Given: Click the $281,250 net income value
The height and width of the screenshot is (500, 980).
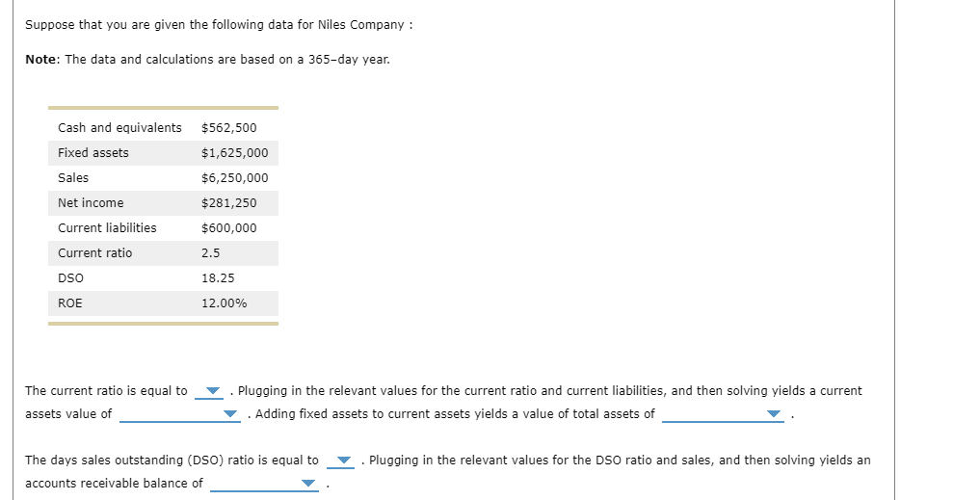Looking at the screenshot, I should (229, 203).
